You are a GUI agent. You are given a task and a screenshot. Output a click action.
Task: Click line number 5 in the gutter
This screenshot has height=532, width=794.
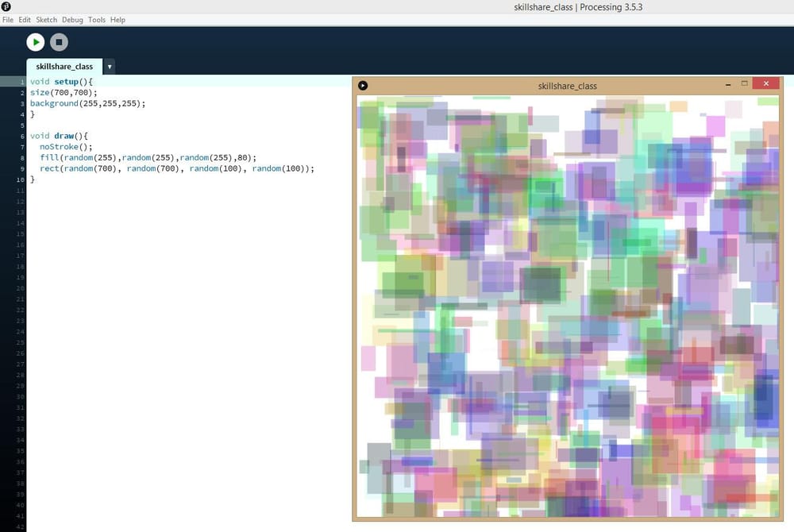click(22, 125)
